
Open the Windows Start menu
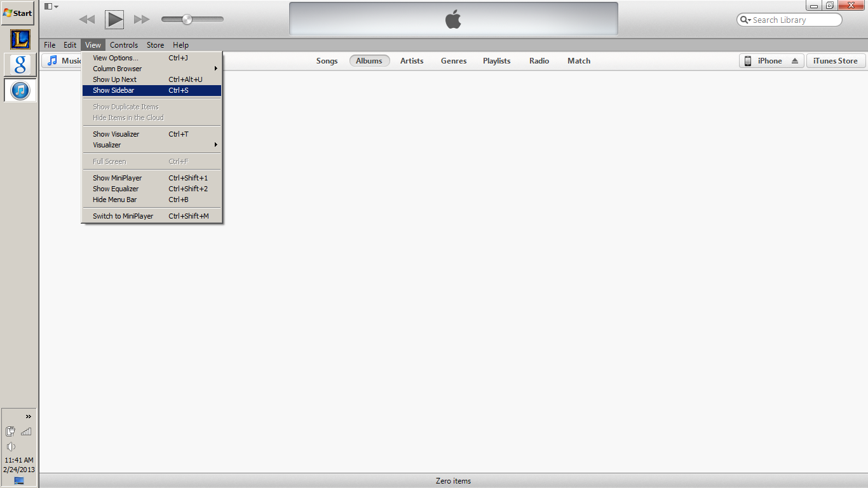pos(18,13)
